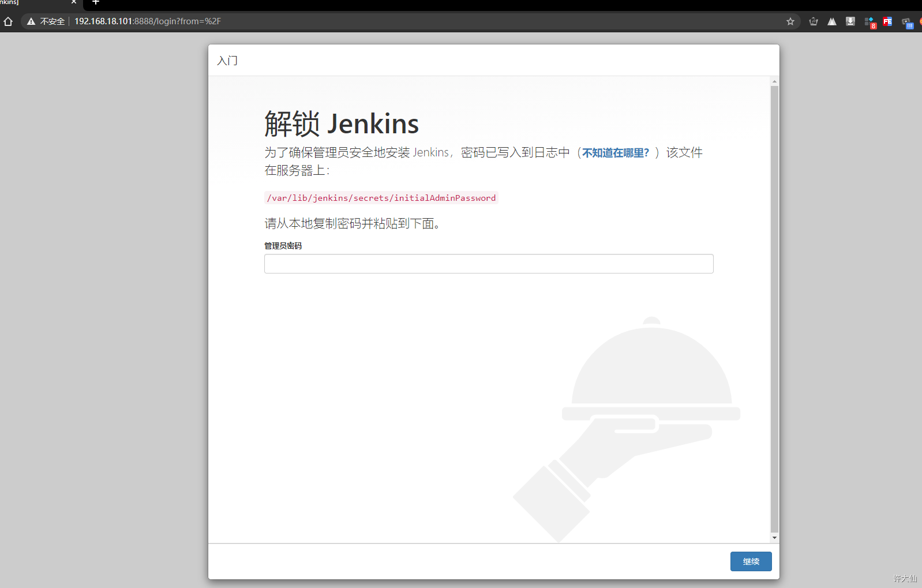922x588 pixels.
Task: Open the download extension icon
Action: point(850,21)
